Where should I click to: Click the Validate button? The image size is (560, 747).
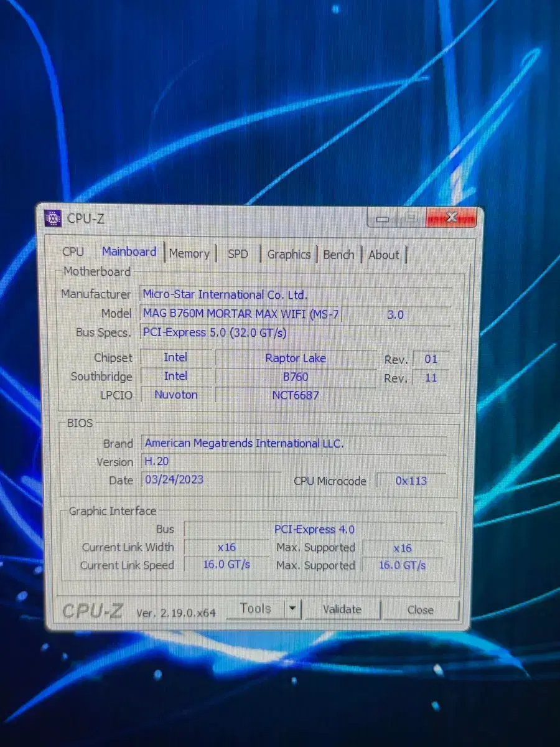[x=342, y=610]
